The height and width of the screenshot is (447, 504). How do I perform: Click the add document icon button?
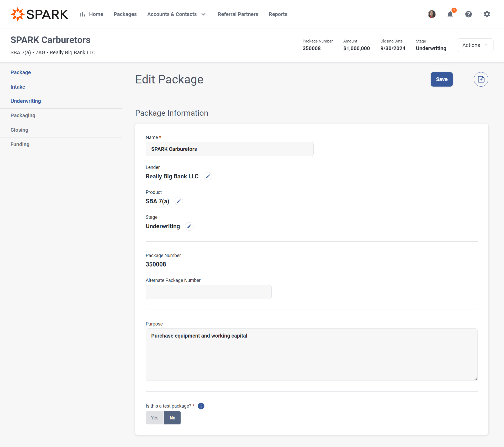click(481, 79)
